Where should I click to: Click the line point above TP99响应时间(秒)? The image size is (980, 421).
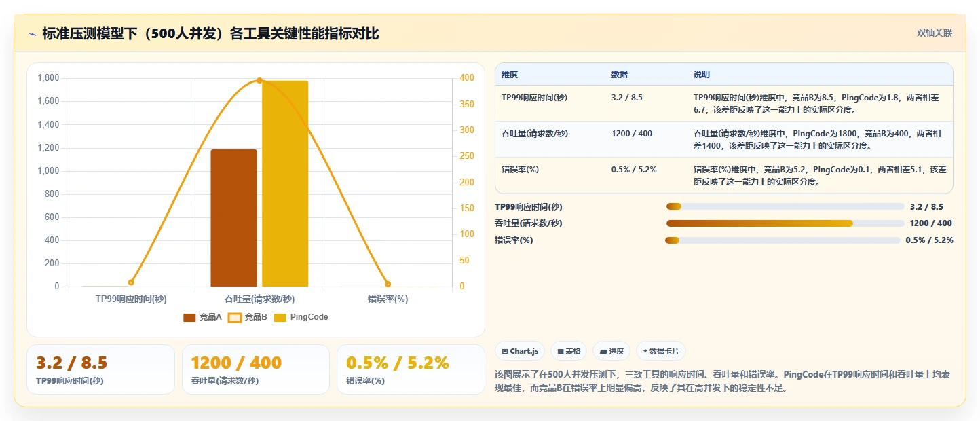click(131, 282)
